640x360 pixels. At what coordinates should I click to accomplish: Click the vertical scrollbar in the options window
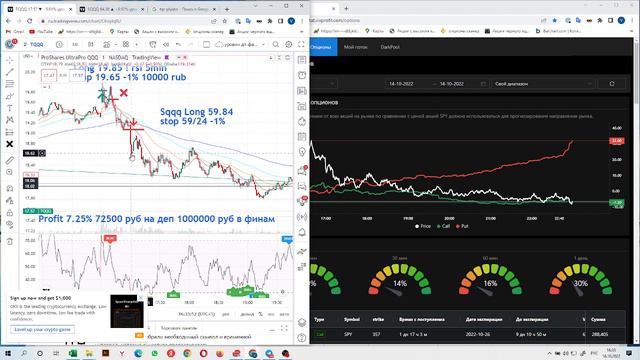pos(636,73)
